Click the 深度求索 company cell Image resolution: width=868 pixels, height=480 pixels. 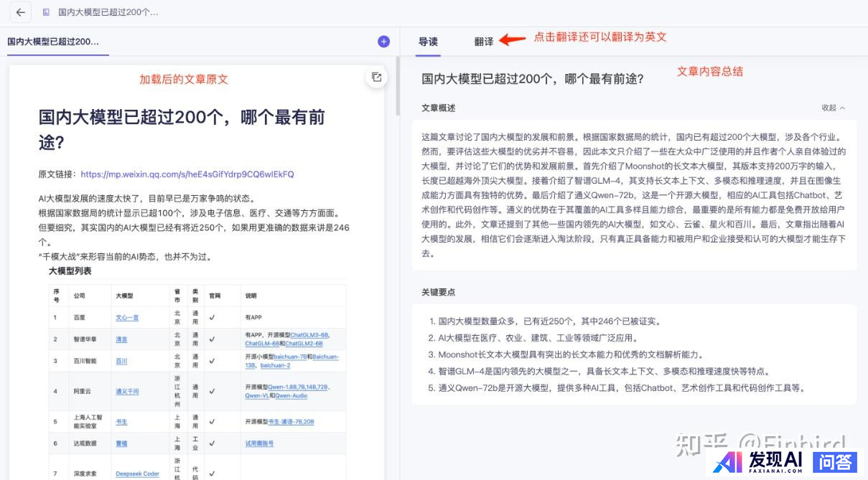point(85,474)
